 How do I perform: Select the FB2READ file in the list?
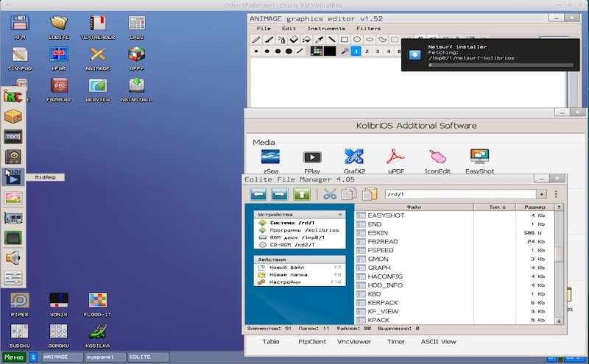(383, 241)
